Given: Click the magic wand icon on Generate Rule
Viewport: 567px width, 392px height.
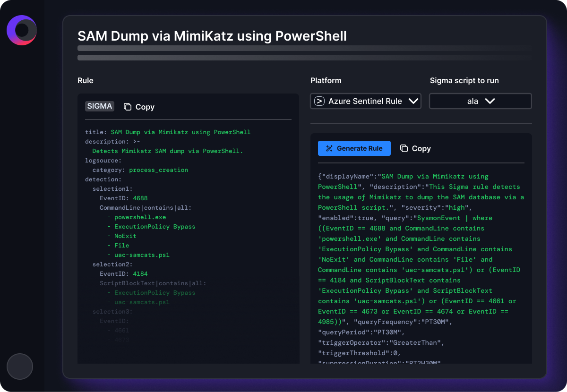Looking at the screenshot, I should 329,148.
